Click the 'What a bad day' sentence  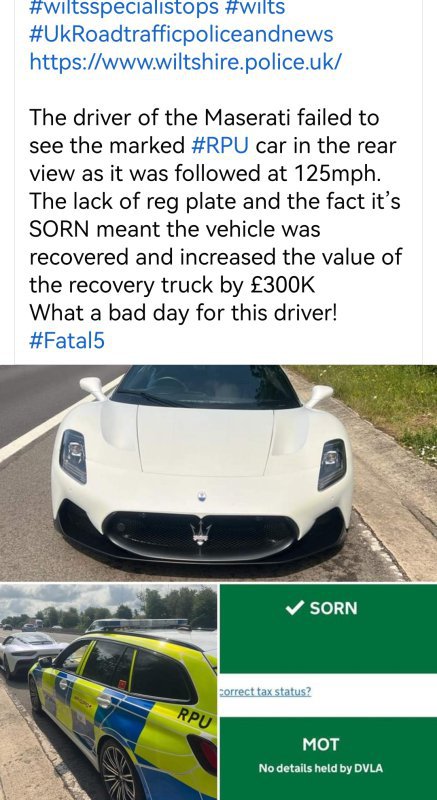pyautogui.click(x=184, y=313)
